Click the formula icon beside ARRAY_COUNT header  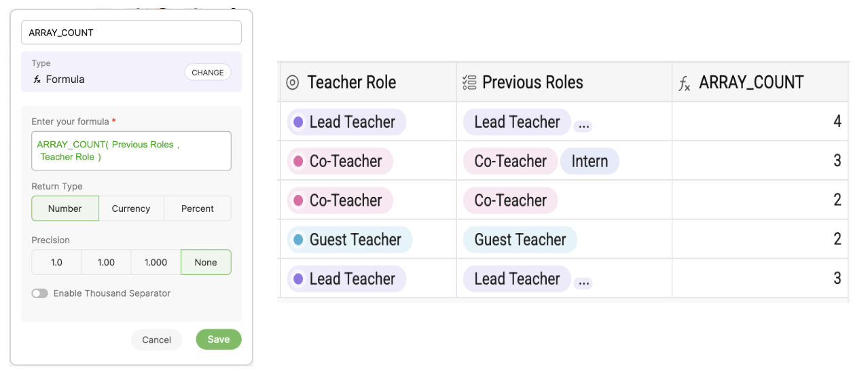(x=685, y=84)
